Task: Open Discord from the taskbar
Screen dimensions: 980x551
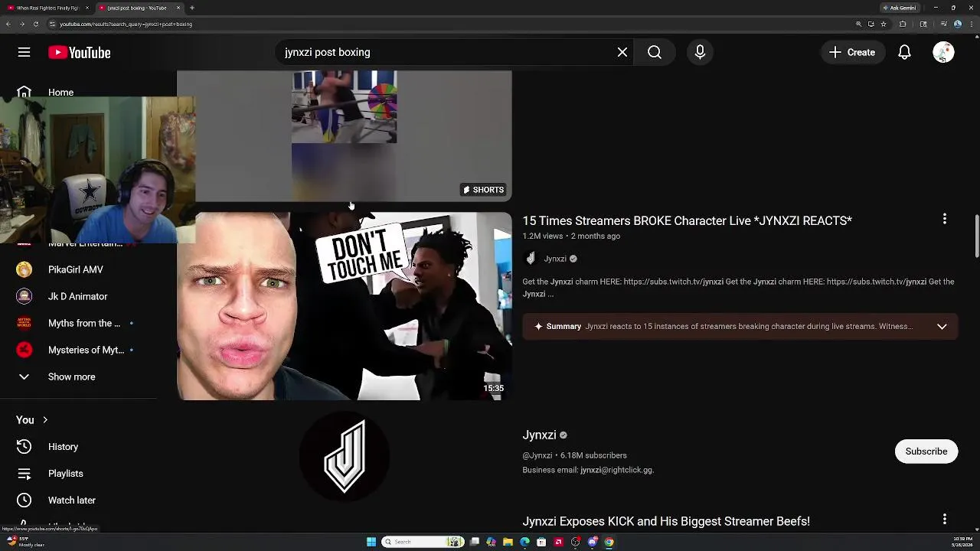Action: pos(592,542)
